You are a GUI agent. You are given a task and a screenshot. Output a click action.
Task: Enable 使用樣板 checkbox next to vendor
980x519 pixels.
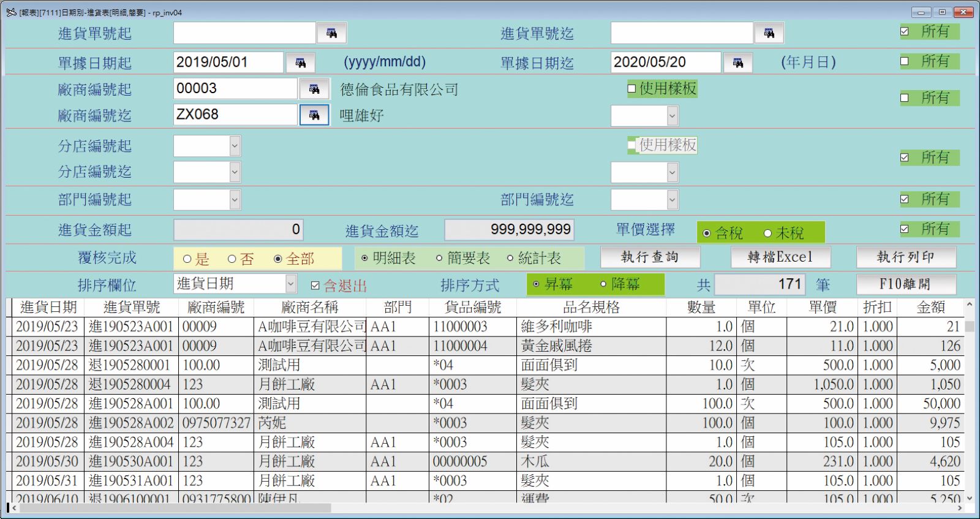[631, 89]
